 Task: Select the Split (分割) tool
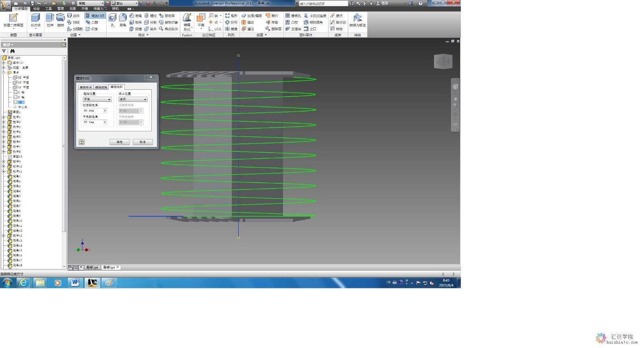[x=151, y=22]
